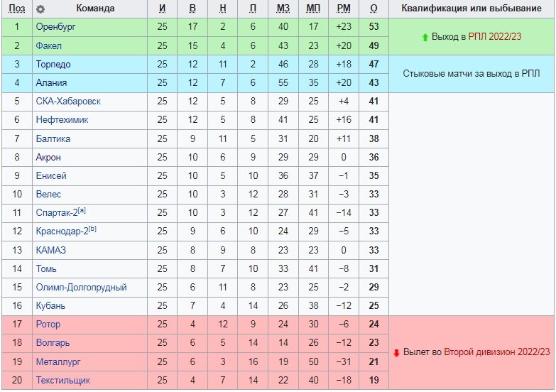556x392 pixels.
Task: Click footnote [b] next to Краснодар-2
Action: click(92, 229)
